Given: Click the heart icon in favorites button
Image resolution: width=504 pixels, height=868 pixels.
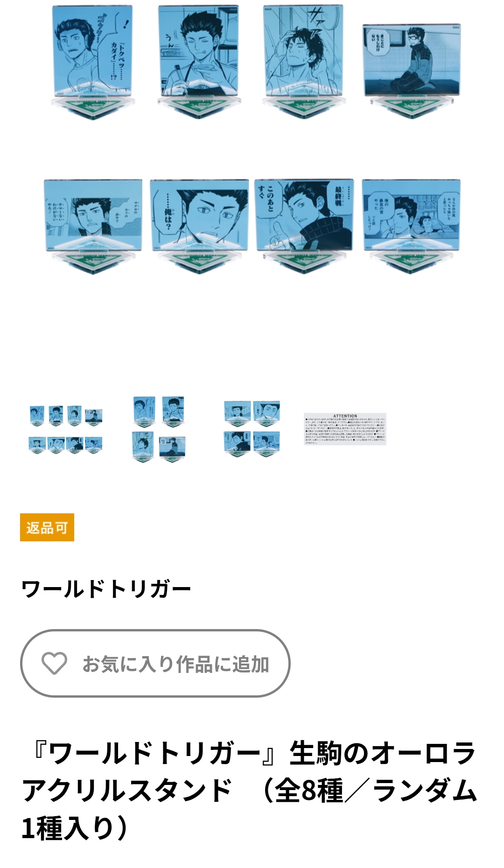Looking at the screenshot, I should (x=55, y=663).
